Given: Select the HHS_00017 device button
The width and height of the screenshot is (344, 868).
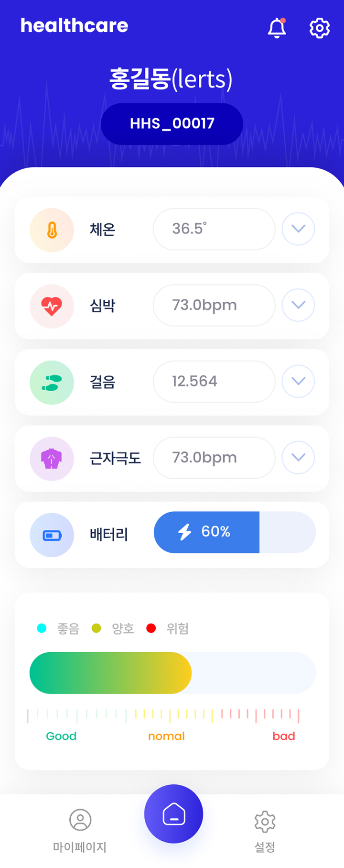Looking at the screenshot, I should click(172, 124).
